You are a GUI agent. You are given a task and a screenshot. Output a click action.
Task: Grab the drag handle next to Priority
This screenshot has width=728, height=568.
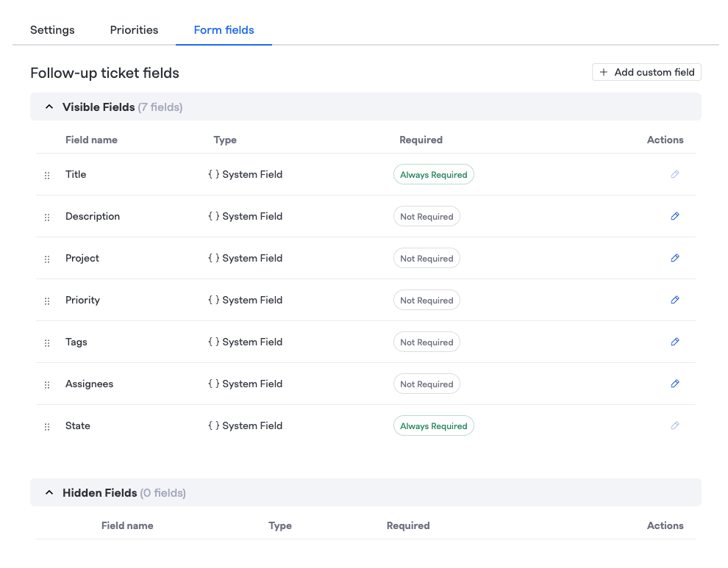[x=47, y=301]
